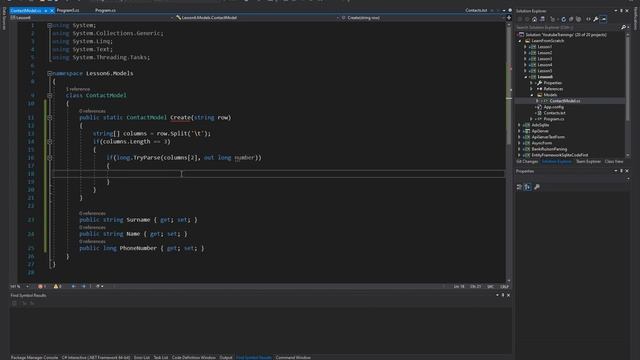The height and width of the screenshot is (360, 640).
Task: Select the solution root node in Solution Explorer
Action: 566,35
